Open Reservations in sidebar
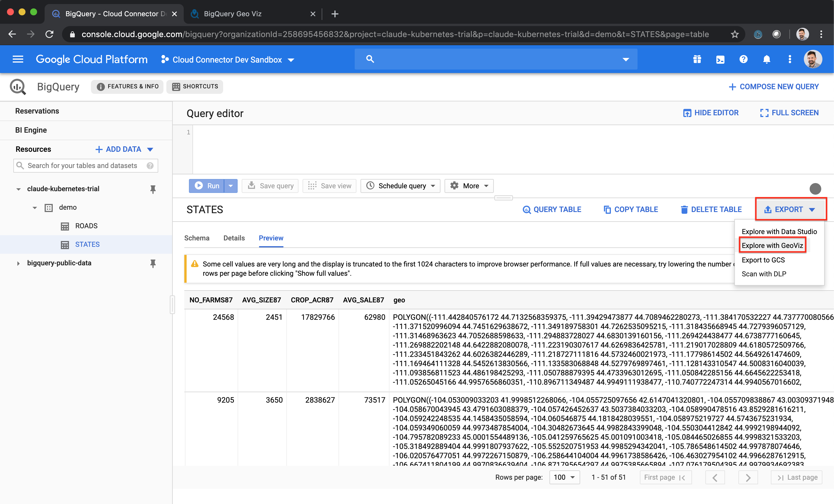This screenshot has height=504, width=834. point(37,111)
